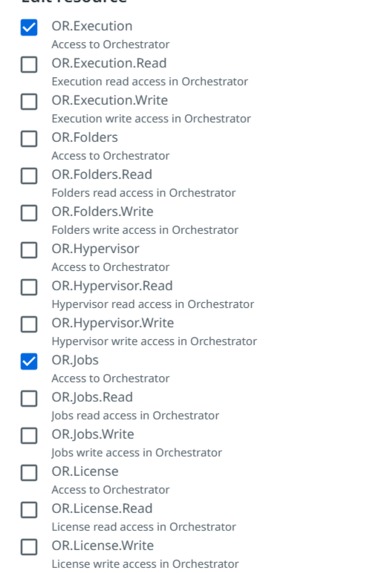Check the OR.License checkbox
Image resolution: width=373 pixels, height=573 pixels.
click(x=29, y=473)
